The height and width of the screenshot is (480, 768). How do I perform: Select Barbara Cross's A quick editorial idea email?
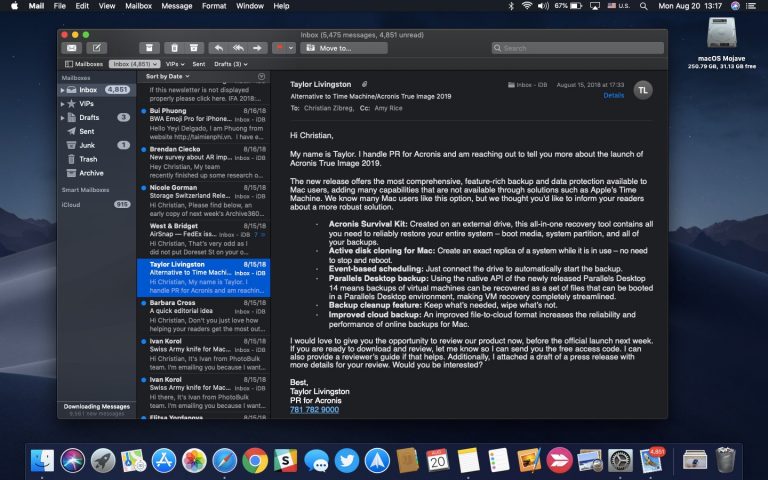pyautogui.click(x=204, y=316)
